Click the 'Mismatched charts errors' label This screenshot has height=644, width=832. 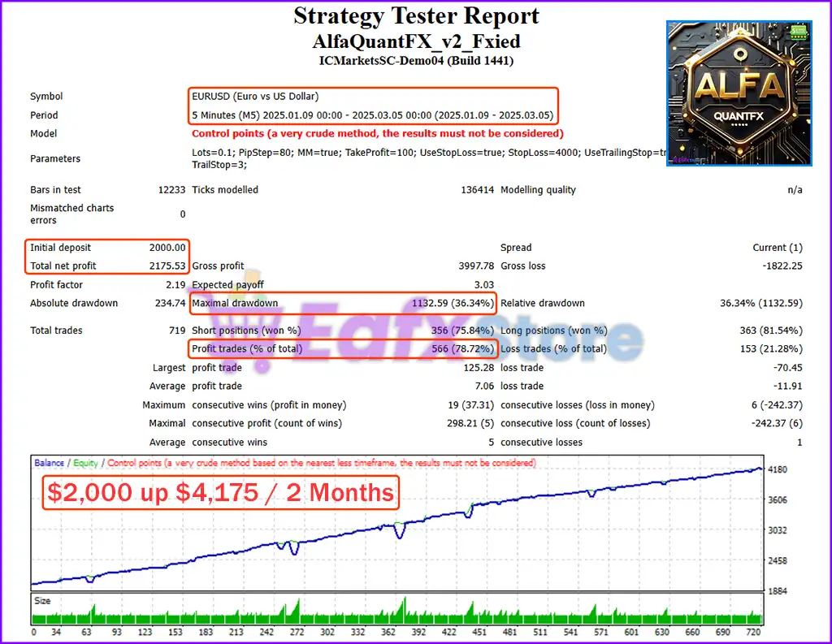pyautogui.click(x=71, y=214)
